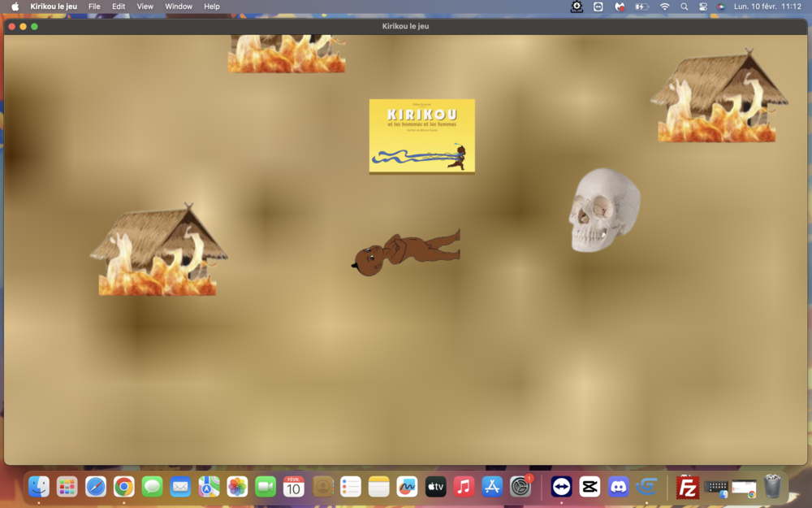The image size is (812, 508).
Task: Open Finder from the Dock
Action: coord(39,487)
